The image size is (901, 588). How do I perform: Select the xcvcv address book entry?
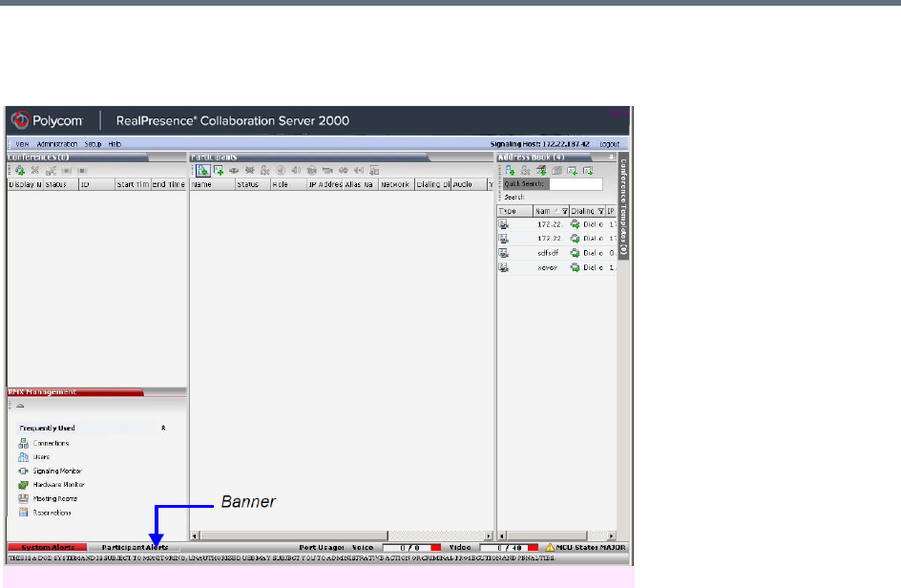click(556, 267)
